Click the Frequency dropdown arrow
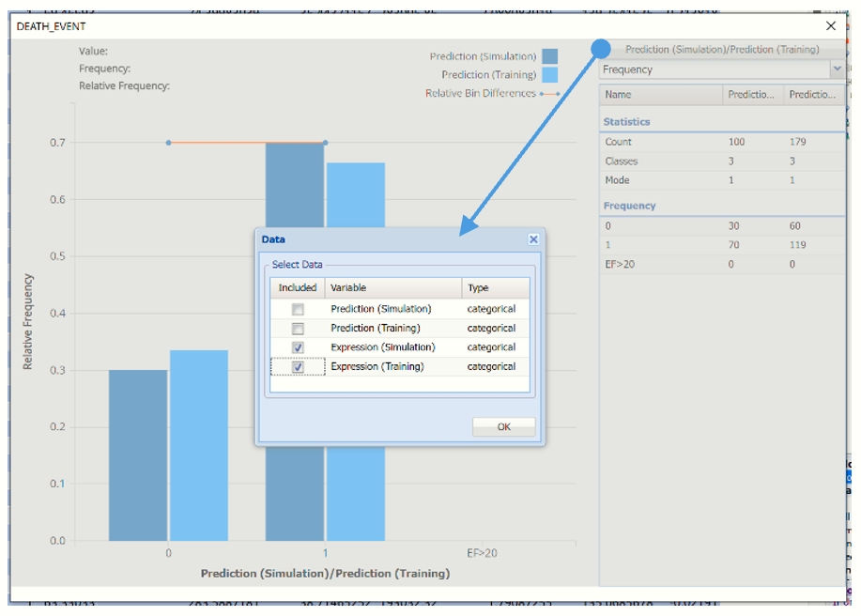861x616 pixels. coord(836,69)
